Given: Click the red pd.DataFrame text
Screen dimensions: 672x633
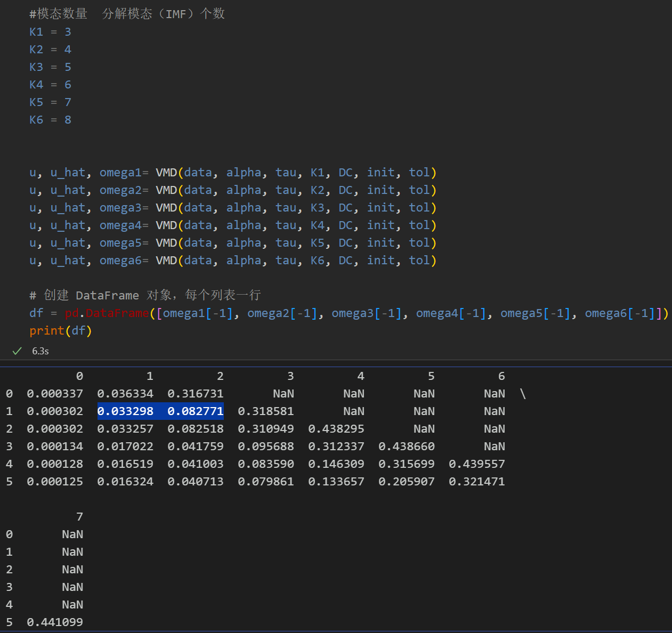Looking at the screenshot, I should coord(107,313).
